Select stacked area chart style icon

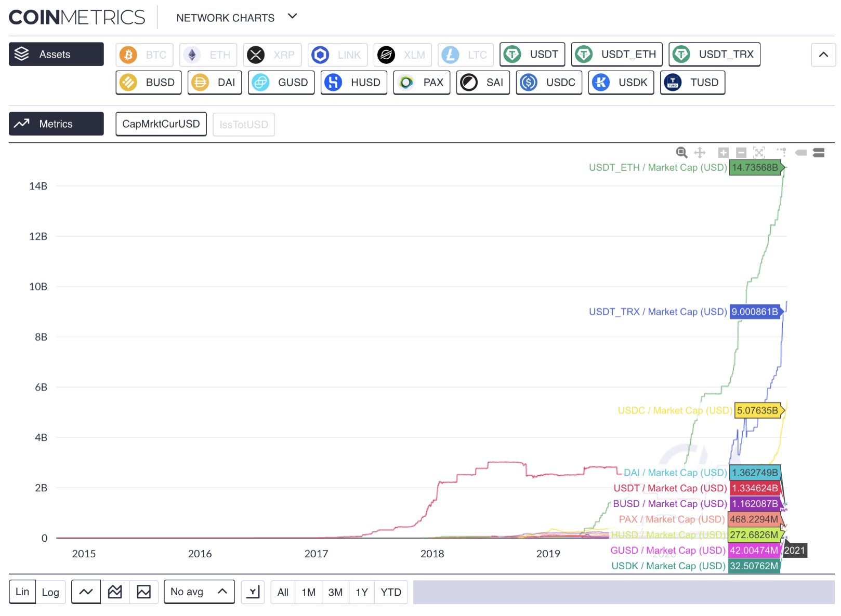[115, 592]
